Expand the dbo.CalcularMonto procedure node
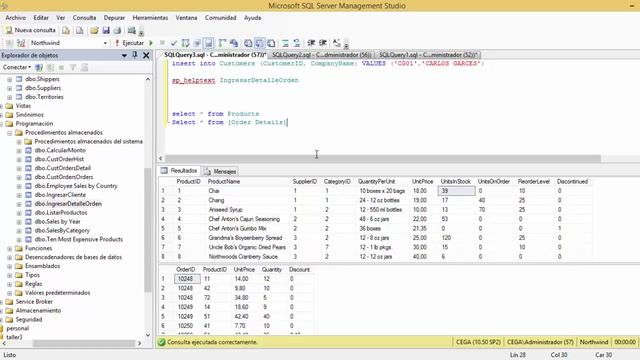 [x=19, y=151]
